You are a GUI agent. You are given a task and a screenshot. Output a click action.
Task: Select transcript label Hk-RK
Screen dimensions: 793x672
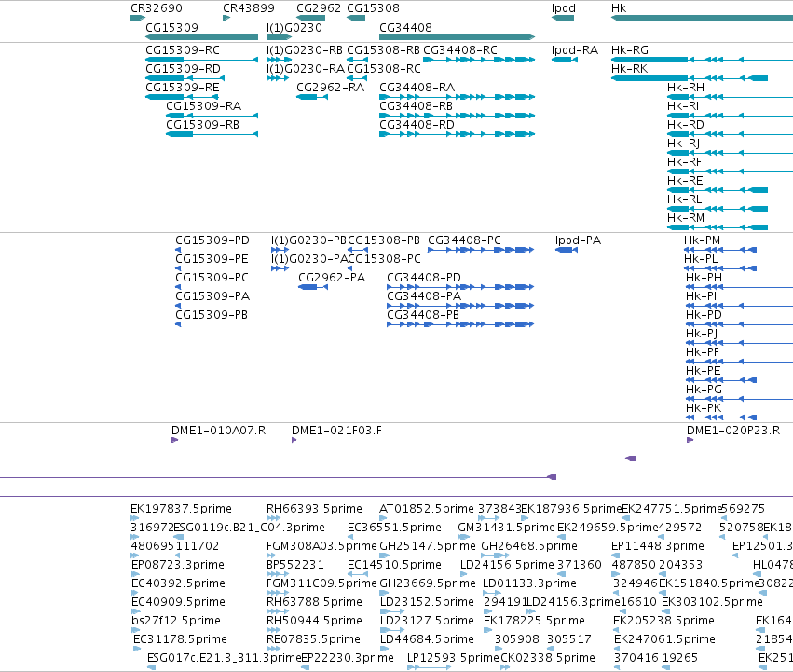click(x=630, y=68)
